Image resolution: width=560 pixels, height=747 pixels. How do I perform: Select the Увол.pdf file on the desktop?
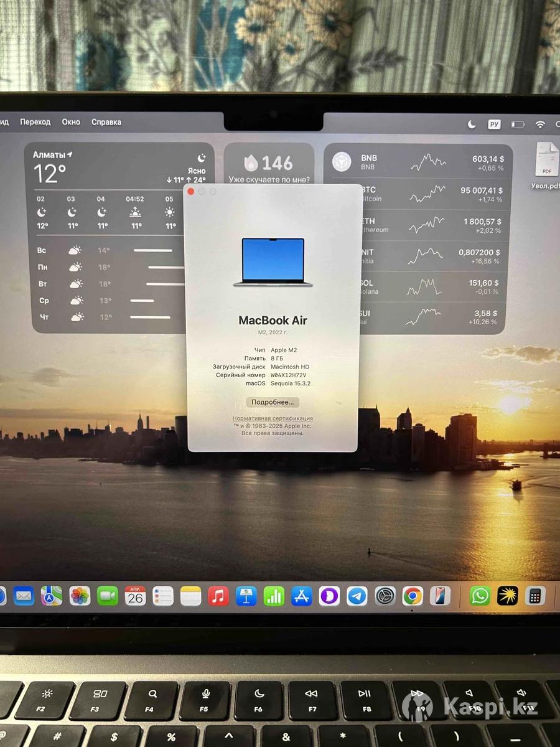547,166
